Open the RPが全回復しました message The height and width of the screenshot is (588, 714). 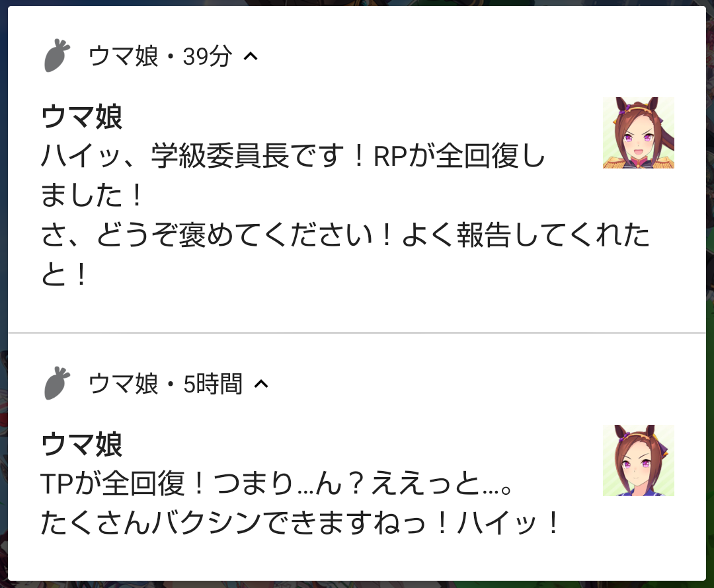coord(294,175)
